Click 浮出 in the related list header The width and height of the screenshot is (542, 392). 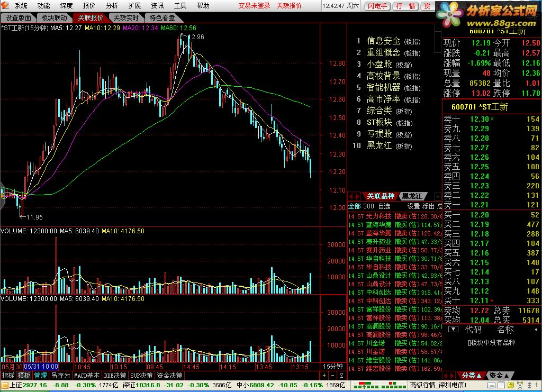point(428,206)
